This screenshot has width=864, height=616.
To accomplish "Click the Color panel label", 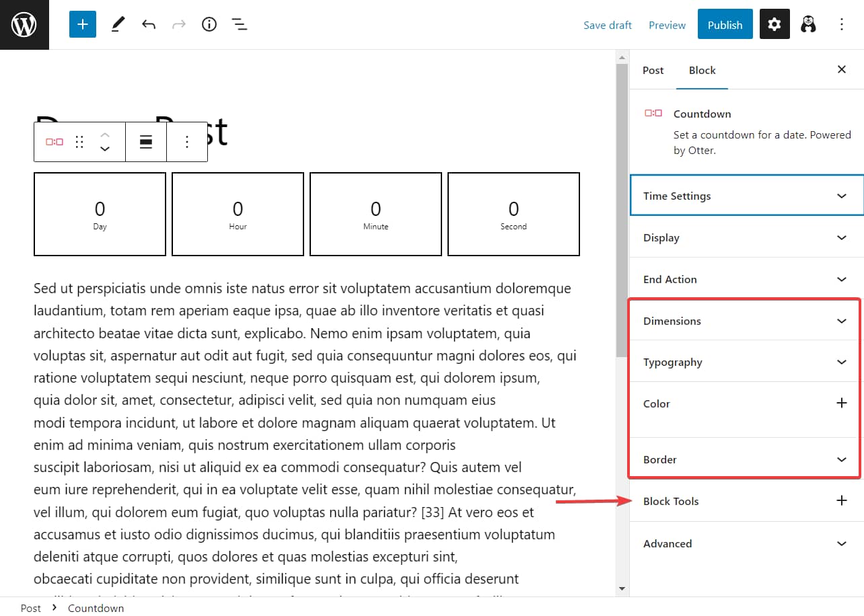I will pyautogui.click(x=657, y=403).
